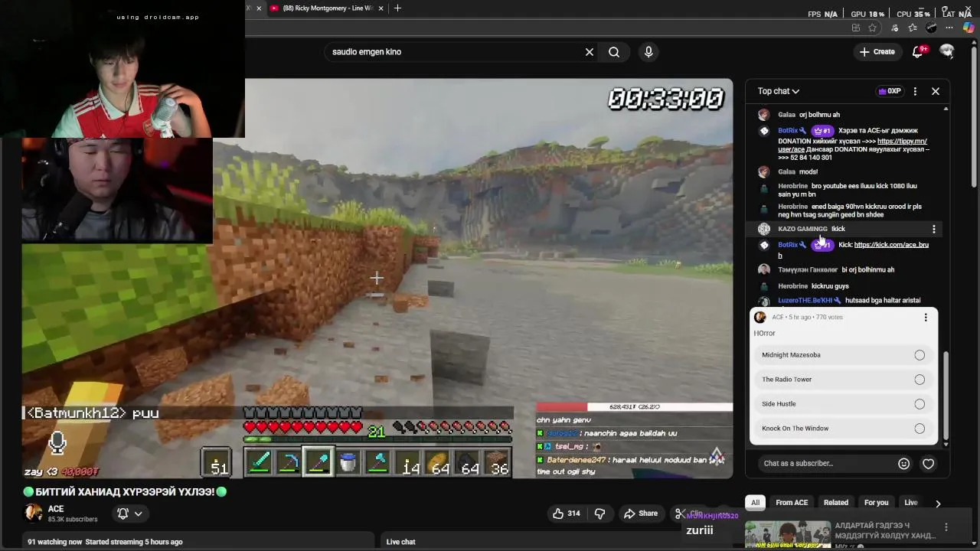Click the Minecraft livestream video player
980x551 pixels.
(x=377, y=279)
